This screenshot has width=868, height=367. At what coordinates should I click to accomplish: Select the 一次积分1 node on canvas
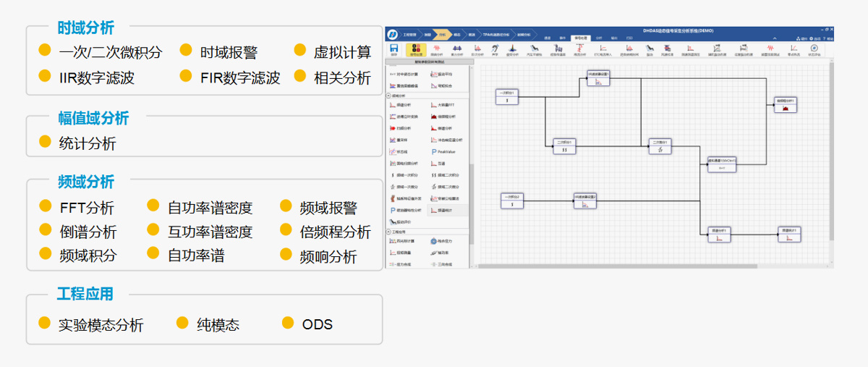point(507,96)
